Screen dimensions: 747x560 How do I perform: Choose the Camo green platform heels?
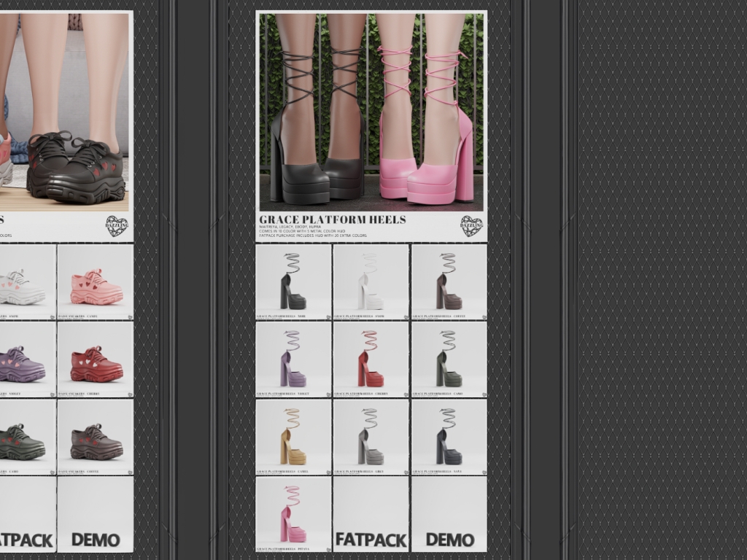pyautogui.click(x=449, y=359)
